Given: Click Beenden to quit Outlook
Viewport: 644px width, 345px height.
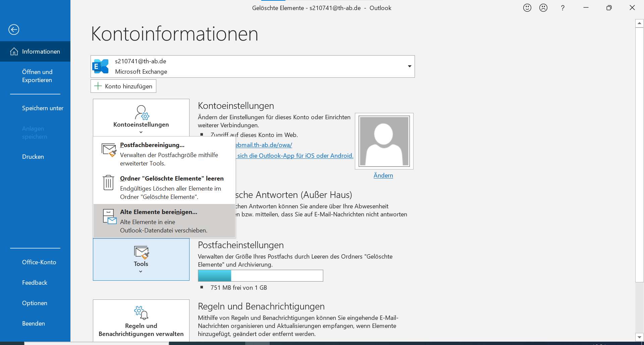Looking at the screenshot, I should coord(35,324).
